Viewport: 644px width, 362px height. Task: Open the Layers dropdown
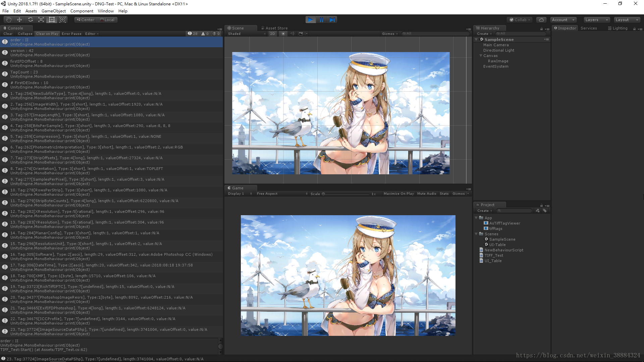597,20
